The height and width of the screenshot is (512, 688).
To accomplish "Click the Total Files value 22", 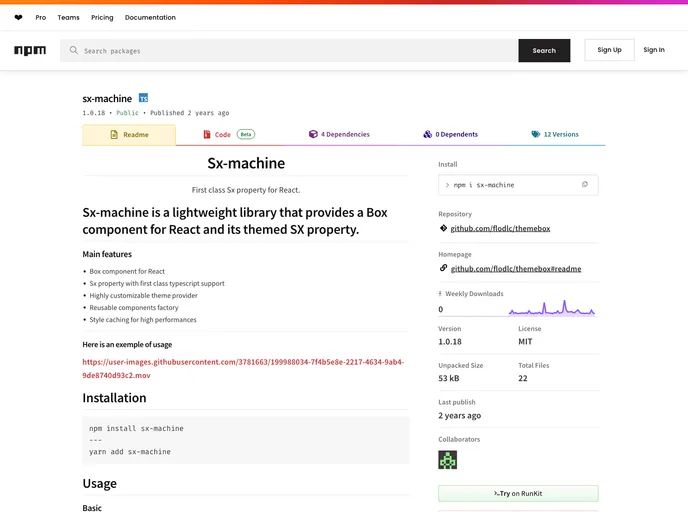I will click(523, 378).
